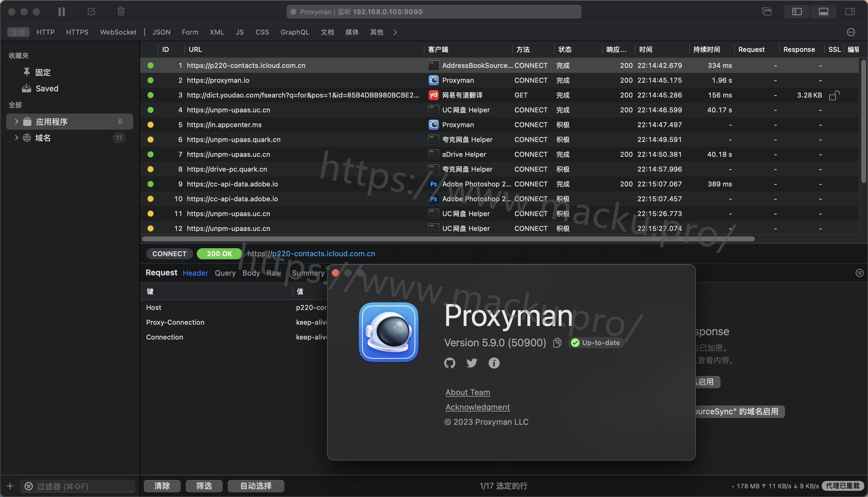The height and width of the screenshot is (497, 868).
Task: Toggle the bottom panel layout icon
Action: click(x=823, y=12)
